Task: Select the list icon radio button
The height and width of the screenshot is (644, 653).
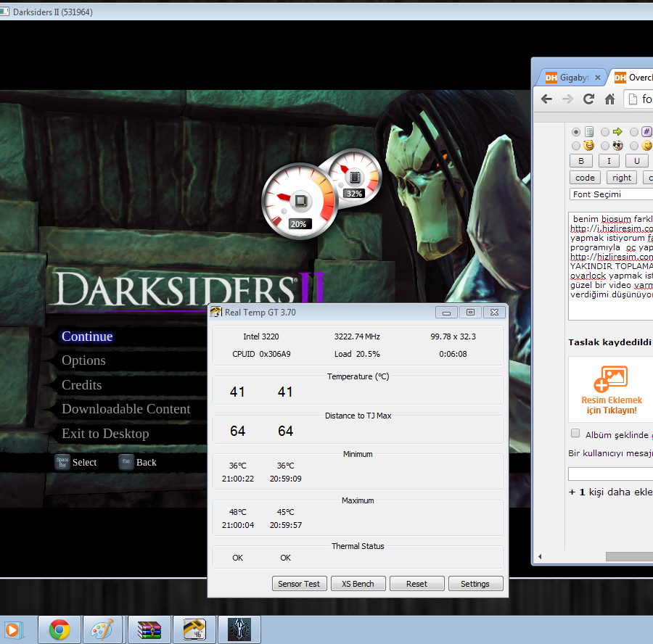Action: point(576,132)
